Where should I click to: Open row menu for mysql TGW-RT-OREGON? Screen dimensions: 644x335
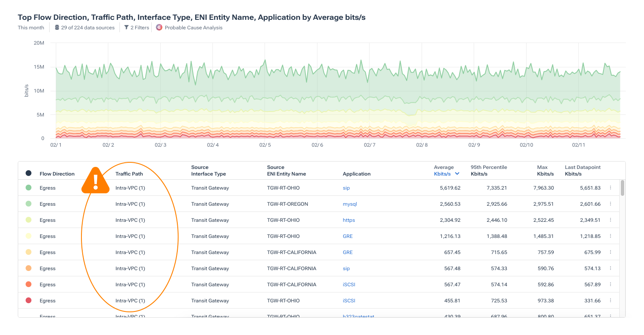point(611,204)
